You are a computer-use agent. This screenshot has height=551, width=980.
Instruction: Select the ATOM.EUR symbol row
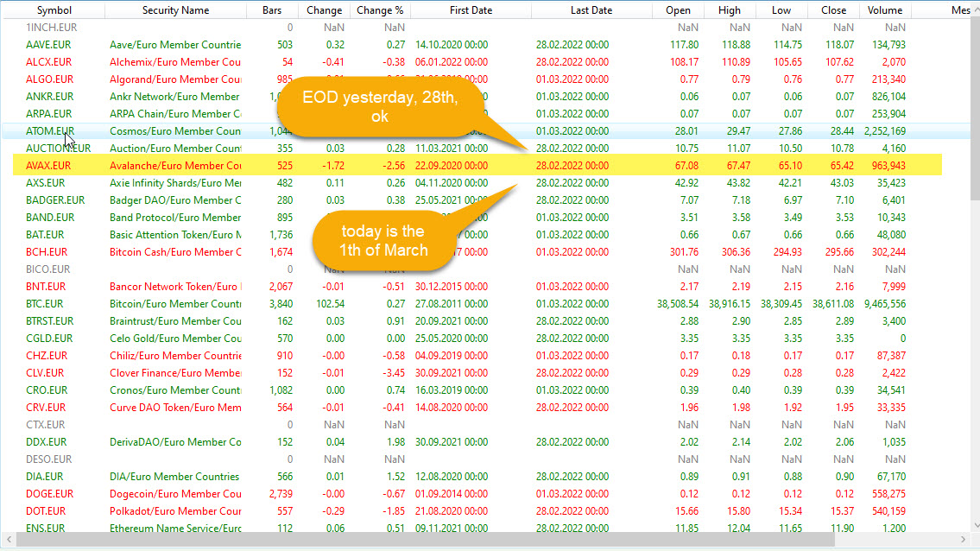click(50, 131)
